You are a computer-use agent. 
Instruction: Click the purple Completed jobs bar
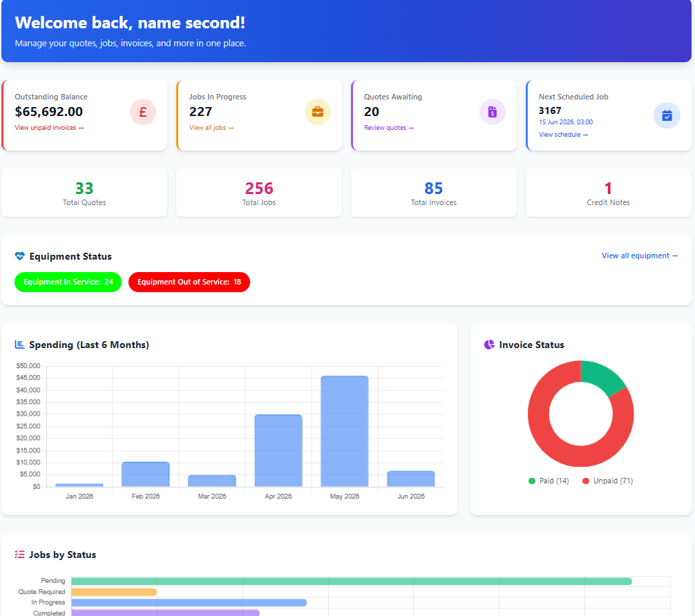[x=165, y=613]
